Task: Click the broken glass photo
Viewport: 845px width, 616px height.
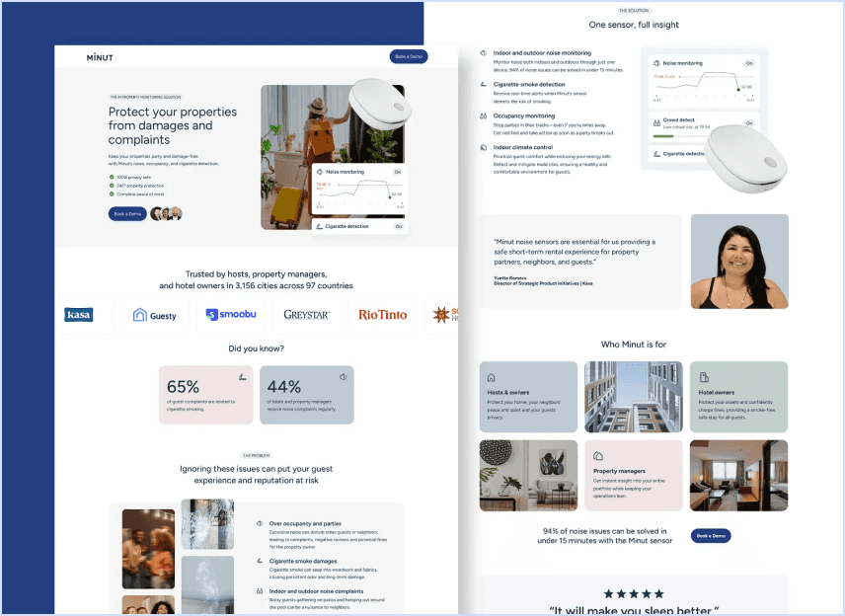Action: coord(207,524)
